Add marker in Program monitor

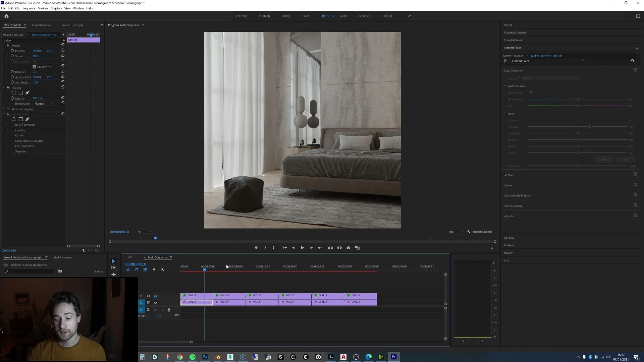click(x=256, y=248)
